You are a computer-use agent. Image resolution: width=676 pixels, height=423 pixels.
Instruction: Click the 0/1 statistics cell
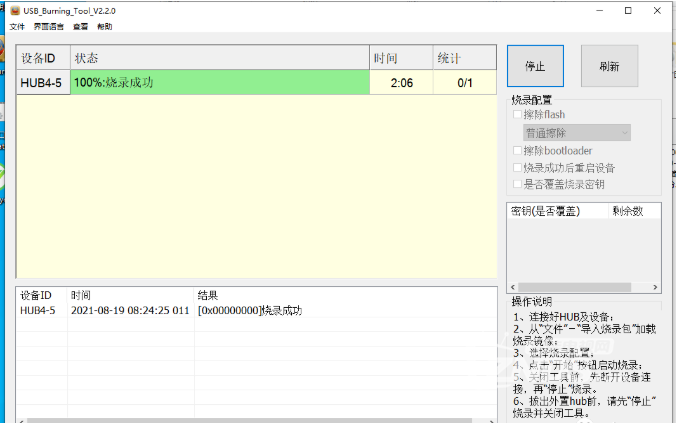pyautogui.click(x=465, y=82)
